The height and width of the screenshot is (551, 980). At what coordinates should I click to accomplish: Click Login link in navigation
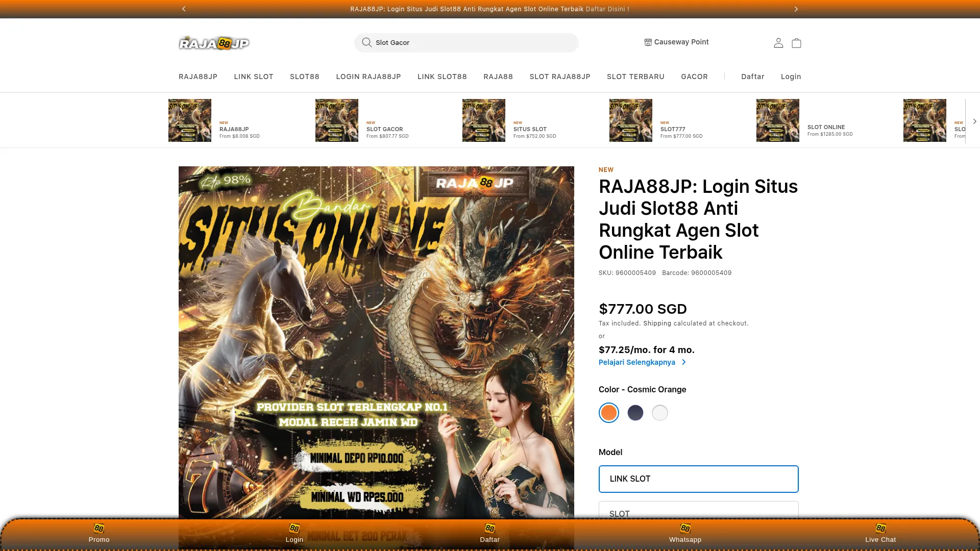(791, 77)
